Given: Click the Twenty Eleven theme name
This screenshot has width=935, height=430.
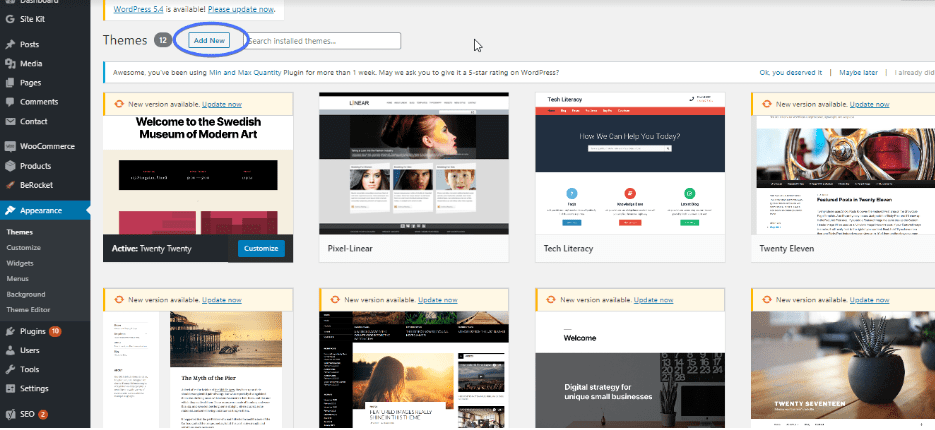Looking at the screenshot, I should click(787, 249).
